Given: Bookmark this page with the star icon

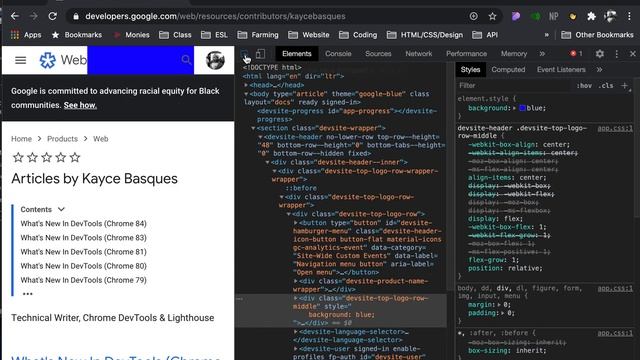Looking at the screenshot, I should [x=492, y=16].
